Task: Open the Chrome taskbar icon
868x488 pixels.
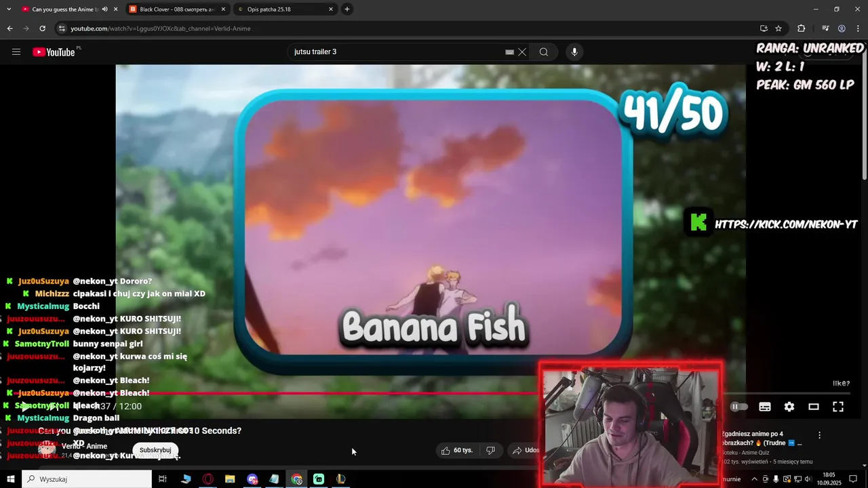Action: click(297, 479)
